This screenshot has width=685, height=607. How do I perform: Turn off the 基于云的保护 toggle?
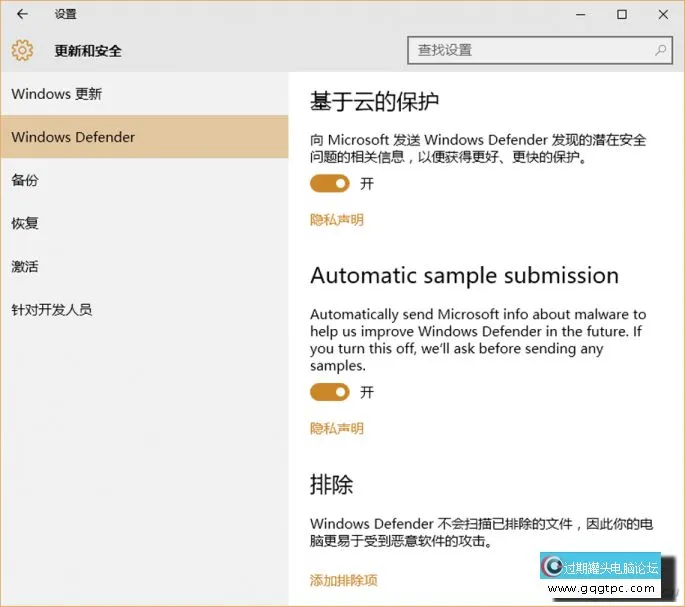(329, 183)
